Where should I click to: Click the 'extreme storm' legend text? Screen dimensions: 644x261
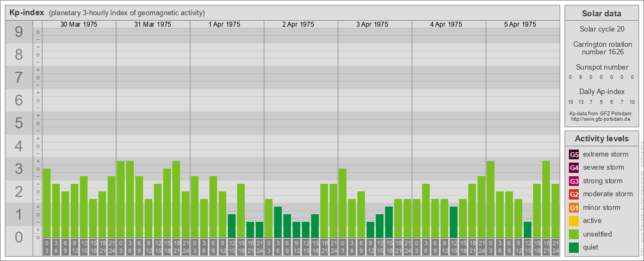(x=606, y=154)
